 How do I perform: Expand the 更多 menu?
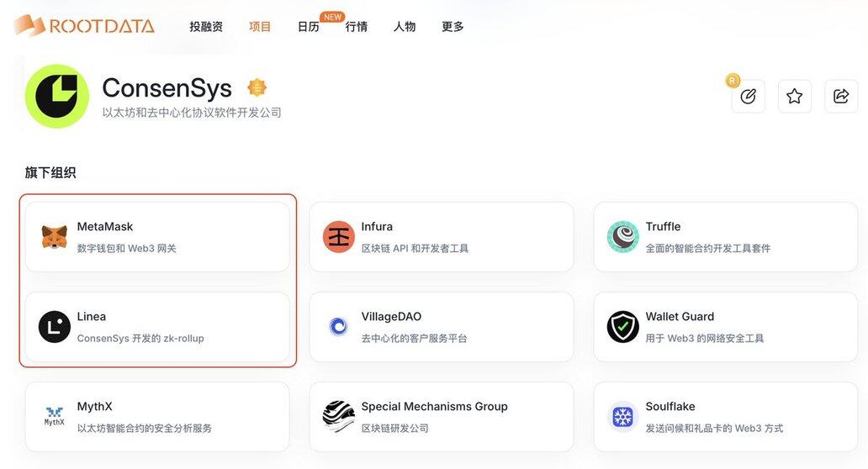pyautogui.click(x=453, y=27)
